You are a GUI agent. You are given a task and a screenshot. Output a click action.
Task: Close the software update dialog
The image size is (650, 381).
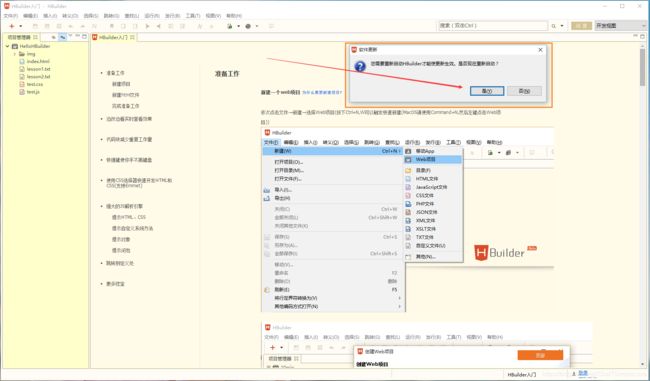tap(540, 50)
